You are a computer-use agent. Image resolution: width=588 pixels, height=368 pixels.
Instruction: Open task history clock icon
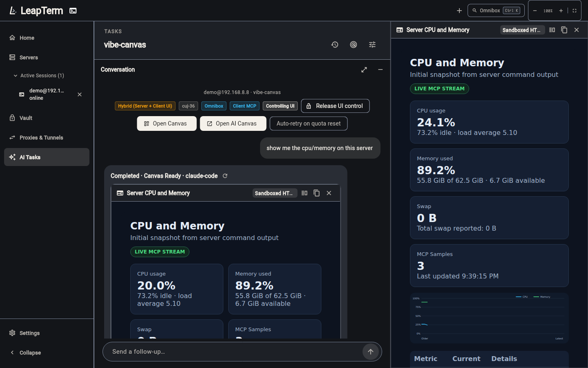335,45
